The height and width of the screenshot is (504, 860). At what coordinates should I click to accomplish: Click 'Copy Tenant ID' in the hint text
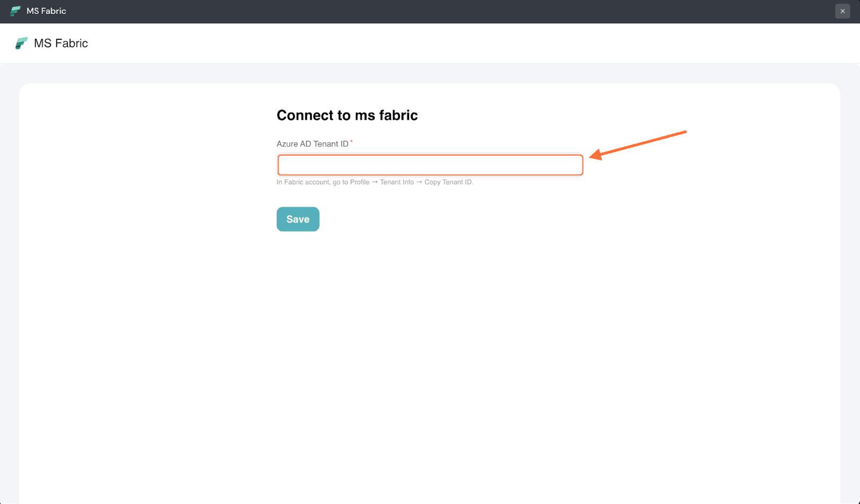click(x=448, y=182)
